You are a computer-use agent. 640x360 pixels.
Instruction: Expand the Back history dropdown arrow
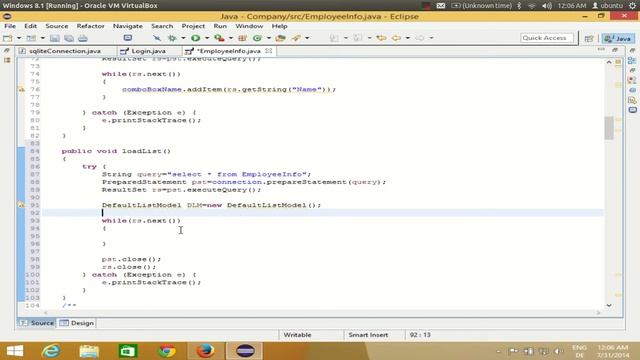pyautogui.click(x=407, y=38)
